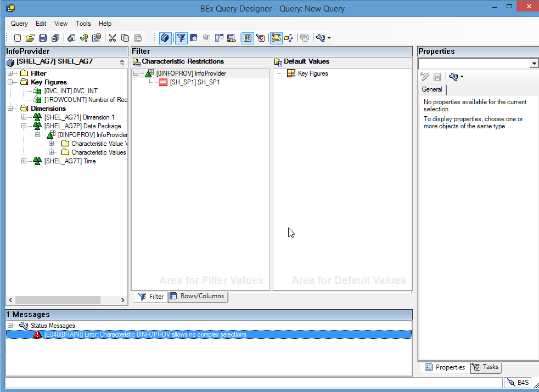The height and width of the screenshot is (392, 539).
Task: Click the wrench icon in Properties panel toolbar
Action: 453,77
